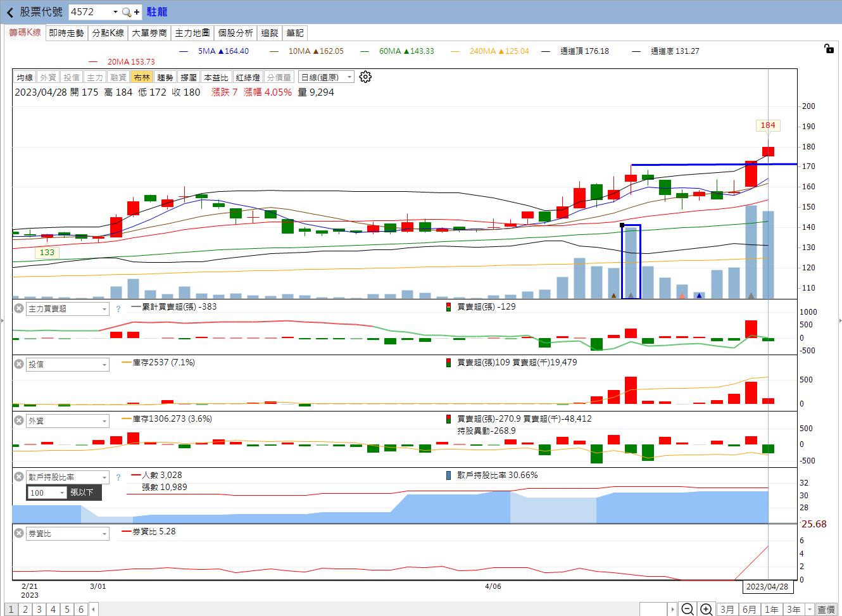Image resolution: width=842 pixels, height=616 pixels.
Task: Go back using the left chevron arrow
Action: 9,12
